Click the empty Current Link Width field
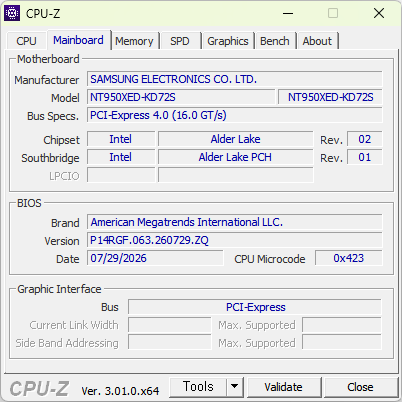Viewport: 402px width, 402px height. 170,325
